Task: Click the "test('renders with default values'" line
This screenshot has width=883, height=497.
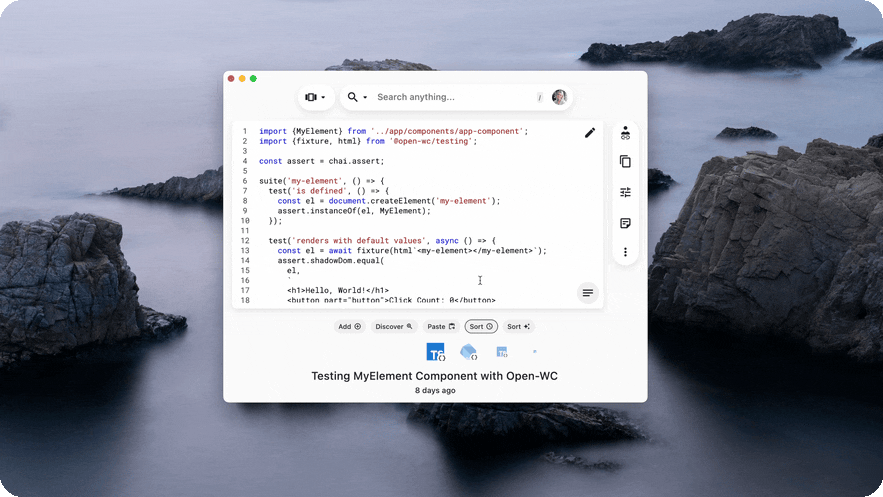Action: click(x=382, y=241)
